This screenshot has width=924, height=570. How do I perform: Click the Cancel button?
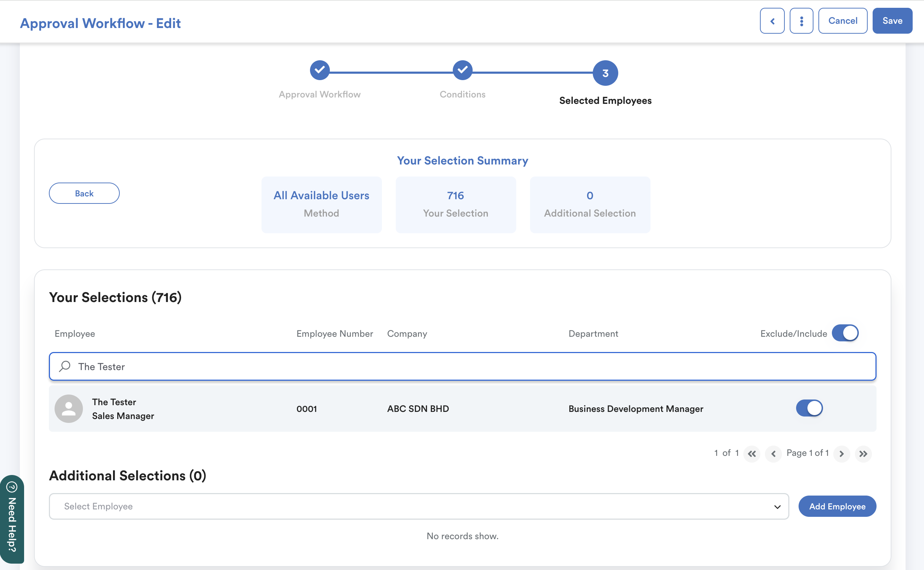tap(842, 21)
